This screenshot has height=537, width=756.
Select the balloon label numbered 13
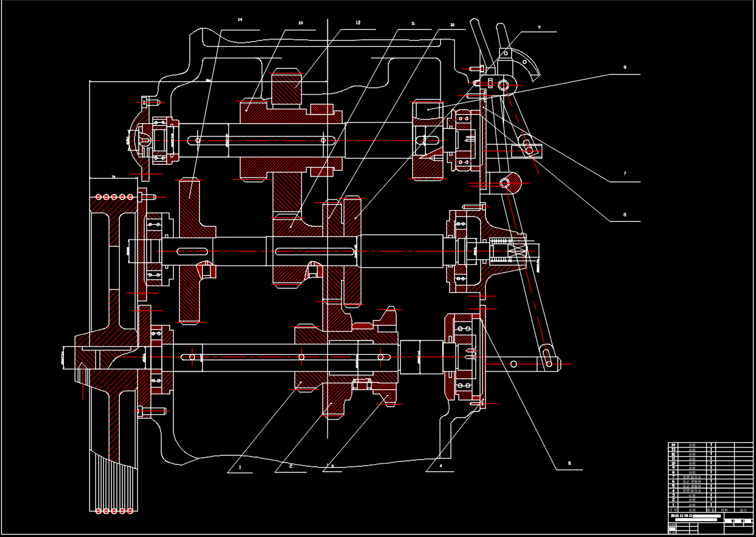[x=301, y=22]
